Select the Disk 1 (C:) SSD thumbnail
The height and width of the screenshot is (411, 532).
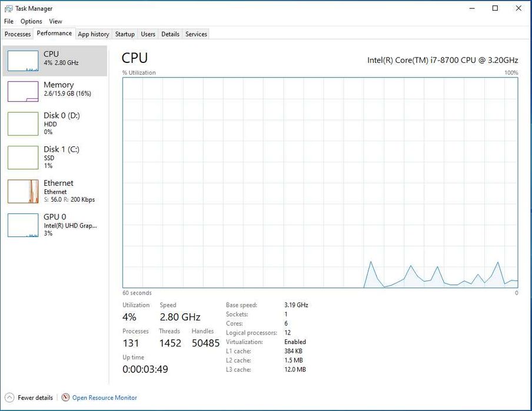pos(23,157)
